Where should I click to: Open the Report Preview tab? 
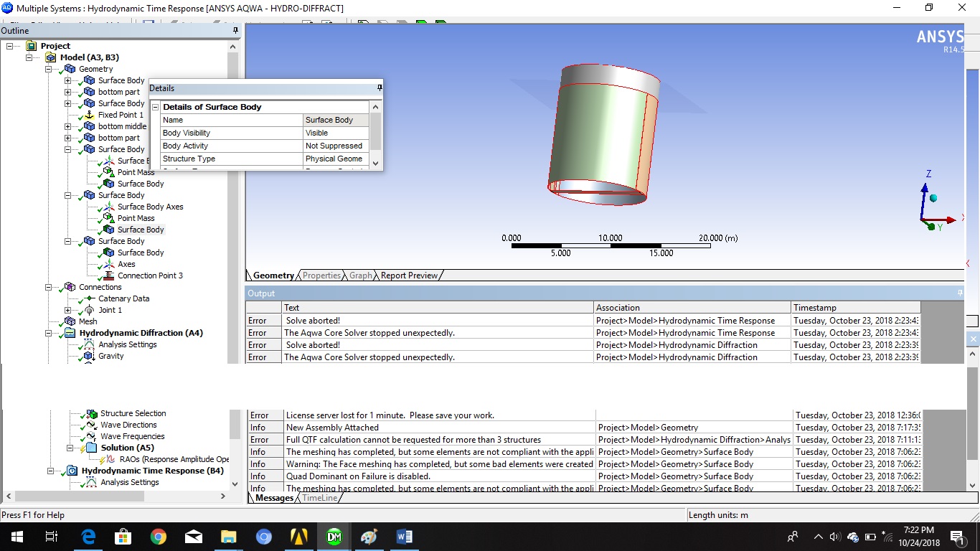pos(409,275)
